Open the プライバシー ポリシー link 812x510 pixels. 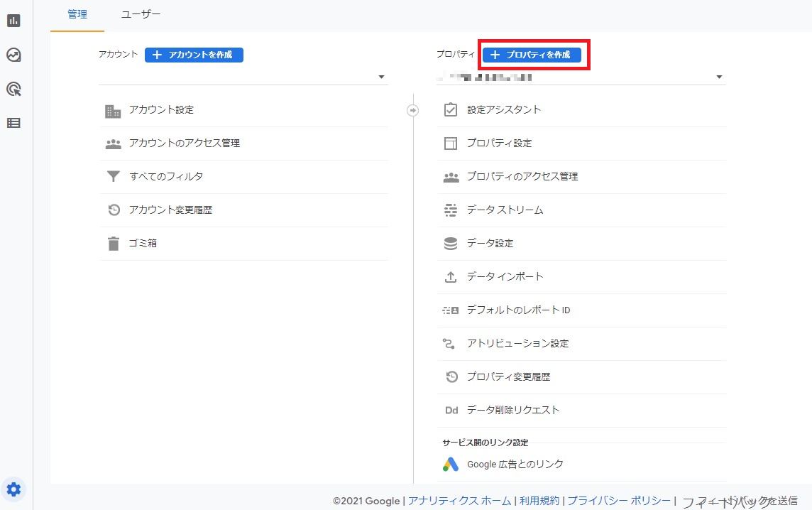(621, 500)
